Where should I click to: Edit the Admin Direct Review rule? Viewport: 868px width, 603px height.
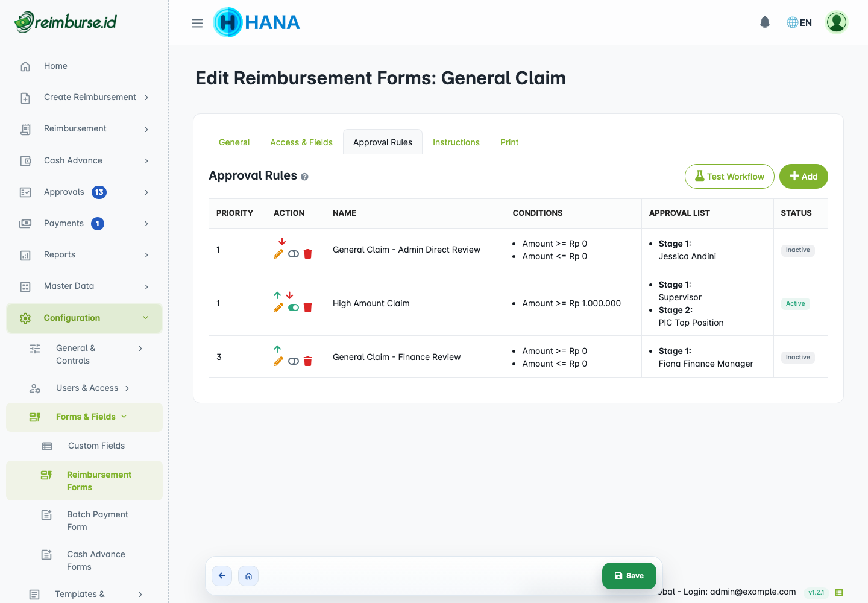point(278,254)
